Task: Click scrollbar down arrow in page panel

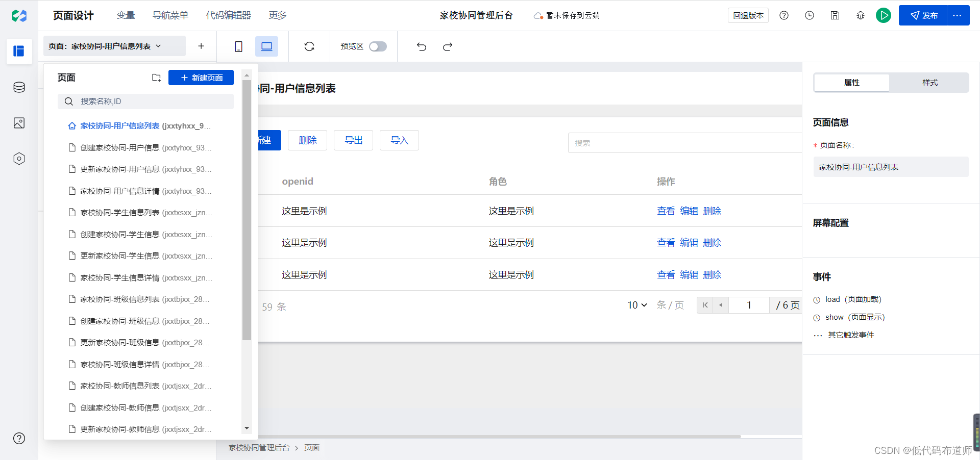Action: click(x=247, y=428)
